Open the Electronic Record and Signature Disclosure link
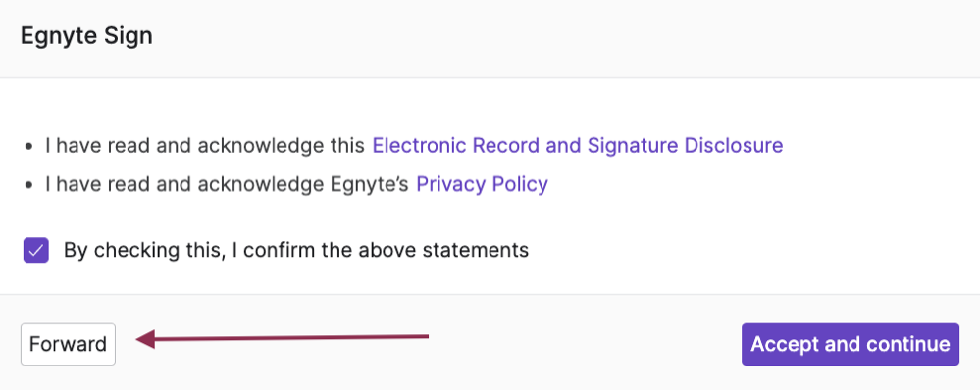This screenshot has height=390, width=980. pos(578,145)
